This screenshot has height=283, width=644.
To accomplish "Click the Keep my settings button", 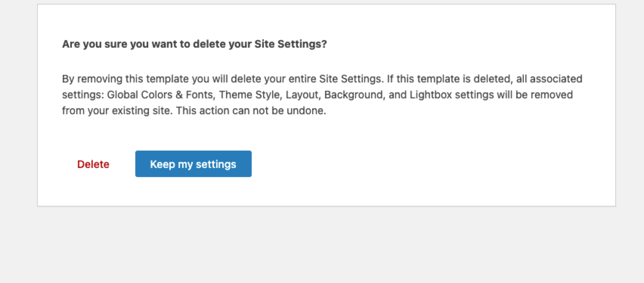I will click(194, 164).
